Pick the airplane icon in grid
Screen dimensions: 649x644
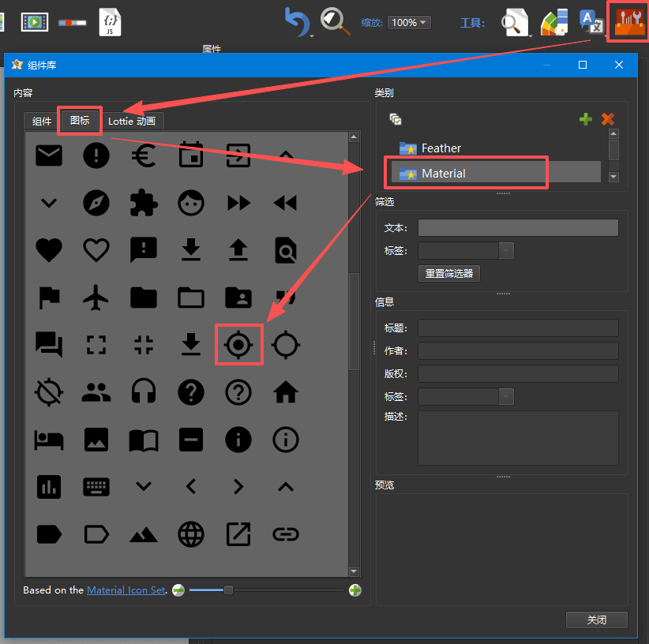96,298
